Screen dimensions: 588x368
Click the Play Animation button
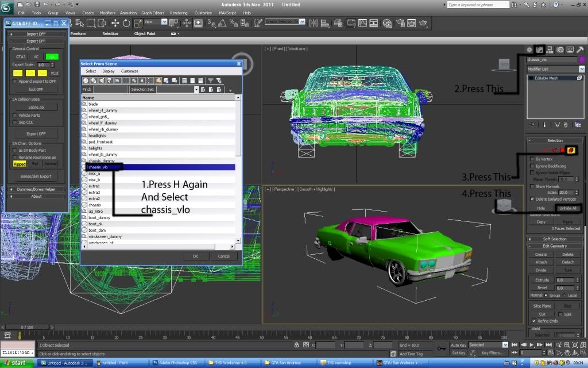tap(531, 345)
